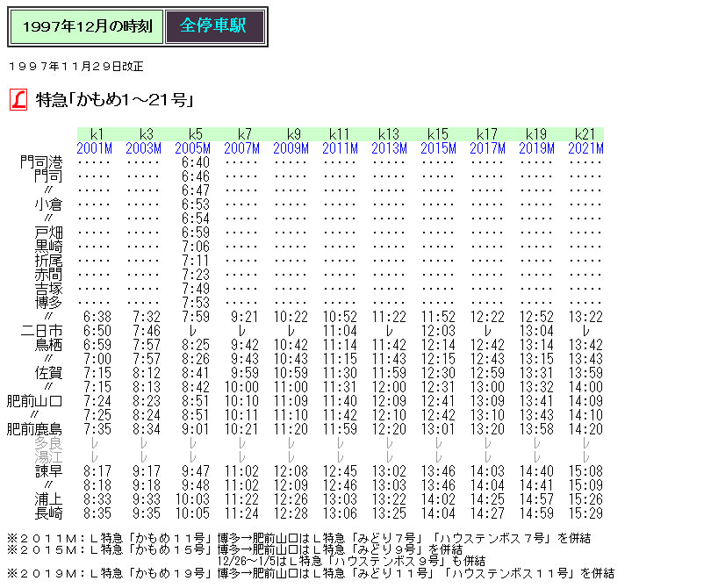The width and height of the screenshot is (711, 588).
Task: Click the 折尾 station name
Action: [48, 261]
